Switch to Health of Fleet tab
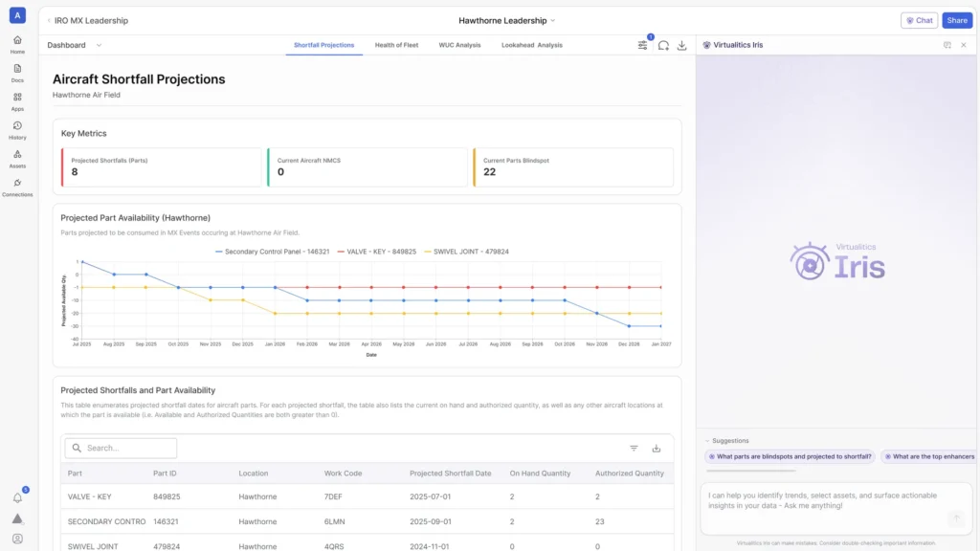Screen dimensions: 980x551 click(396, 45)
